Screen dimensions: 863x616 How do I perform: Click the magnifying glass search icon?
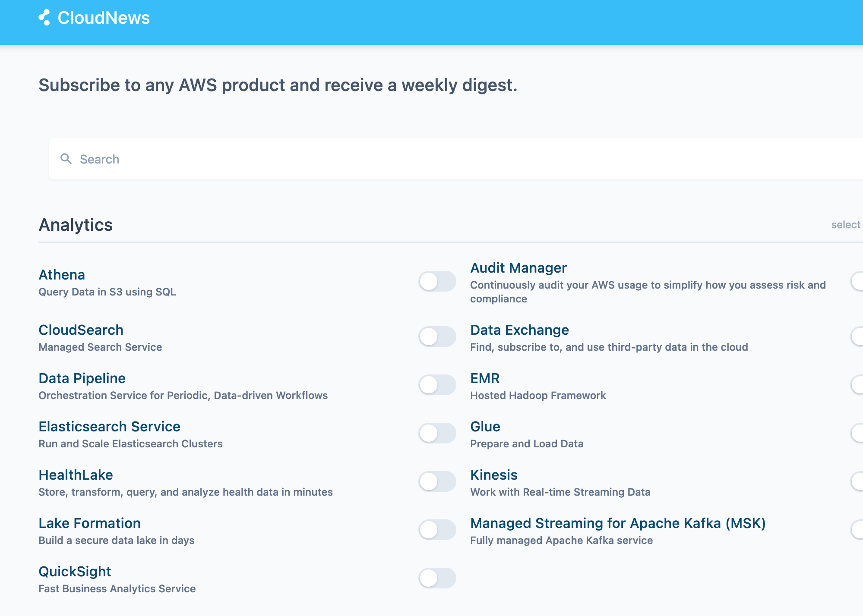pyautogui.click(x=66, y=159)
